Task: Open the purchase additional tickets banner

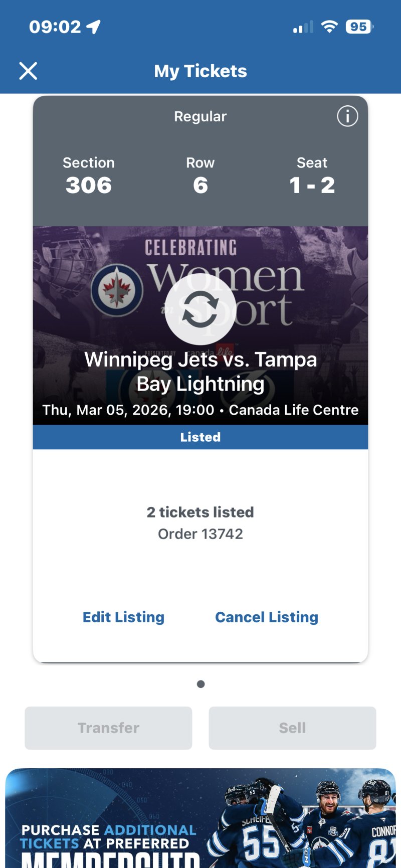Action: [x=200, y=818]
